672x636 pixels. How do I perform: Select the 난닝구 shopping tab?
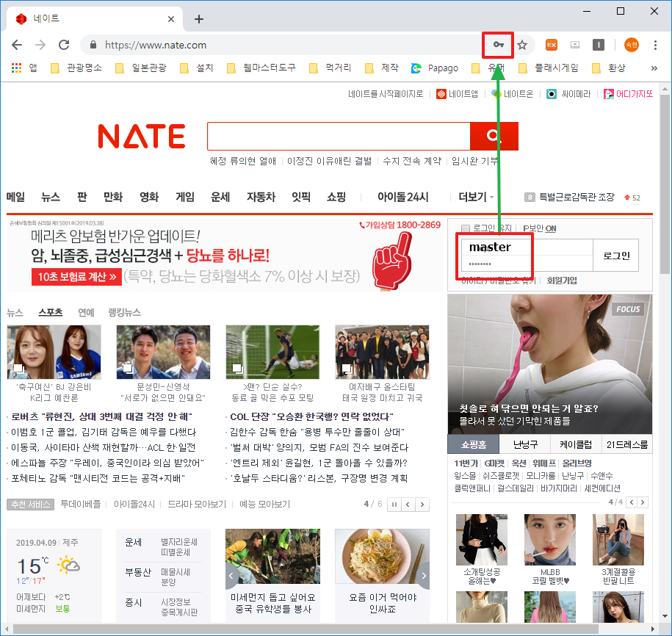point(525,444)
